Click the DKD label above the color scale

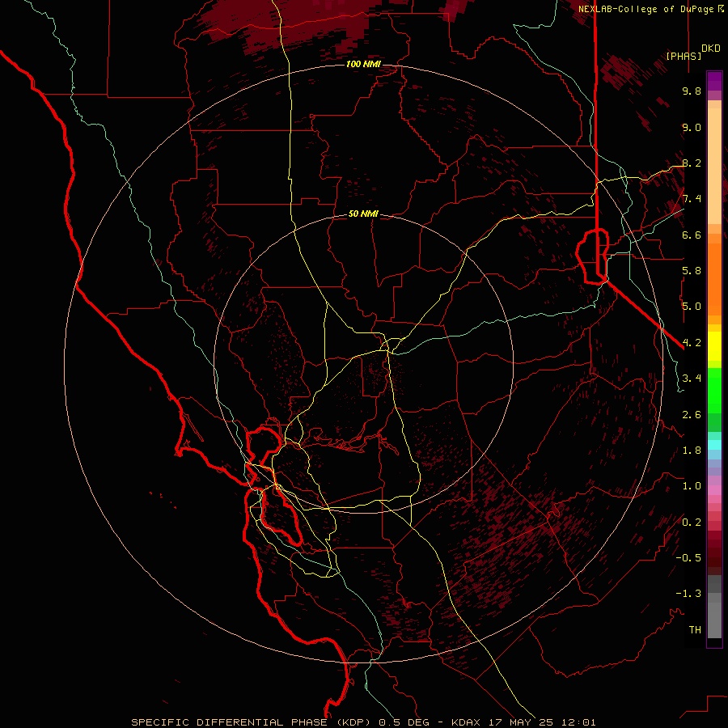click(711, 49)
